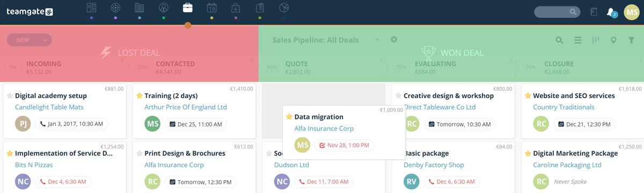Open the Dec 25, 11:00 AM activity
This screenshot has height=193, width=644.
click(196, 124)
